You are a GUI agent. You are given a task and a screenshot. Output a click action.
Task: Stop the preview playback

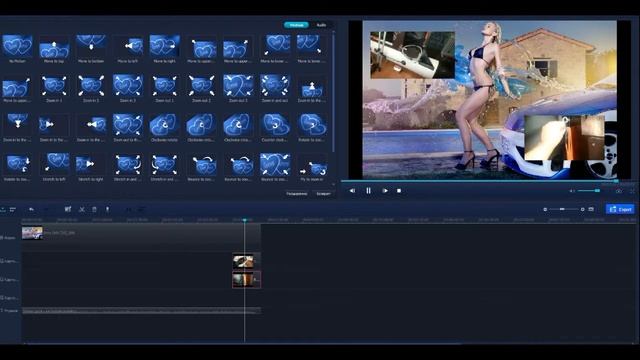click(x=399, y=191)
